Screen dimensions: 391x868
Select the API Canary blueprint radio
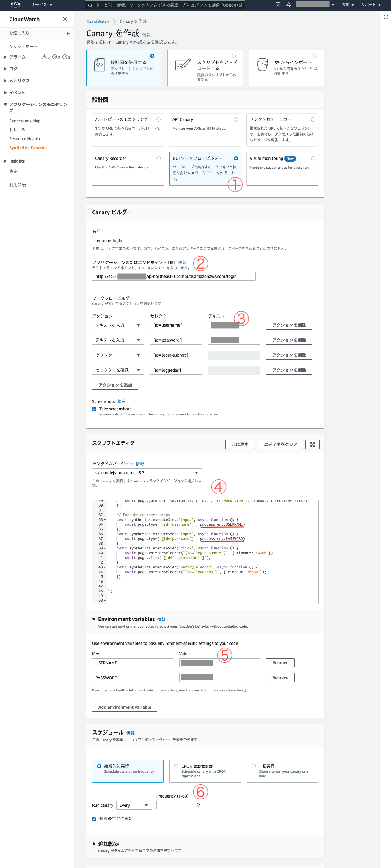click(x=235, y=120)
